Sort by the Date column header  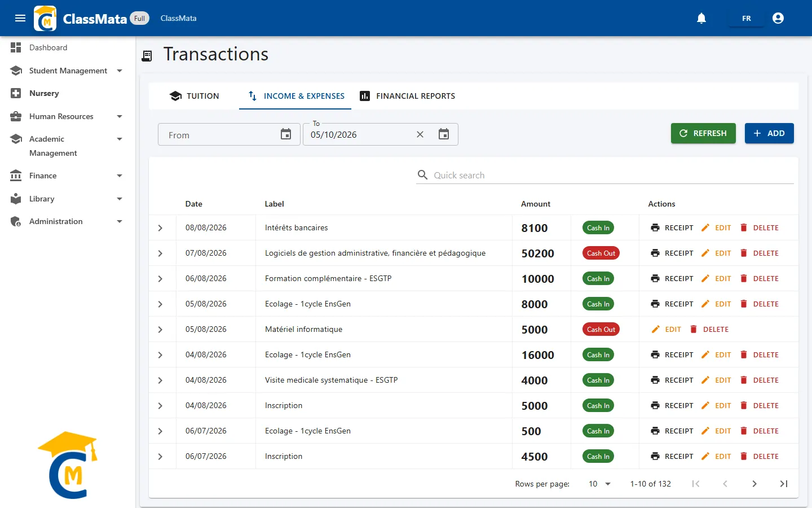point(194,204)
